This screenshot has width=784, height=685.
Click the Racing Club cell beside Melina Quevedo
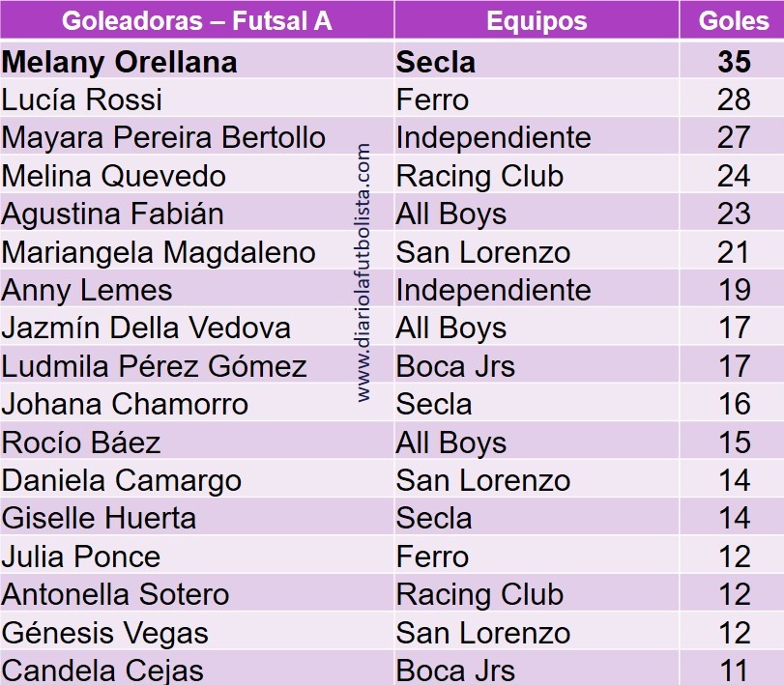[479, 176]
